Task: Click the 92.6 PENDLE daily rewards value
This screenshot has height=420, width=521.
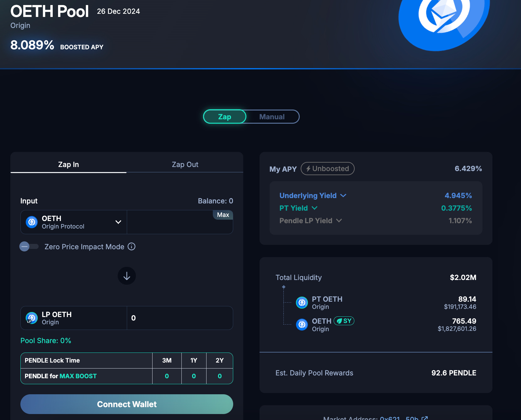Action: coord(454,373)
